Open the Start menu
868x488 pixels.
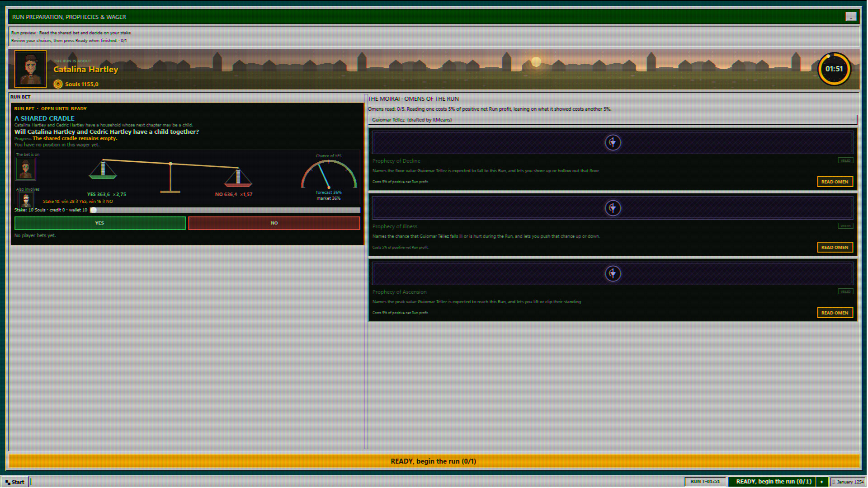click(15, 482)
